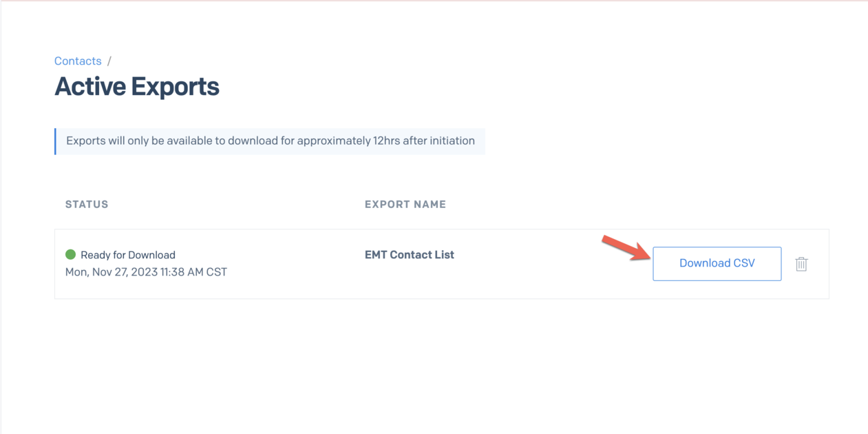Click the green Ready for Download status dot
The width and height of the screenshot is (868, 434).
[70, 254]
